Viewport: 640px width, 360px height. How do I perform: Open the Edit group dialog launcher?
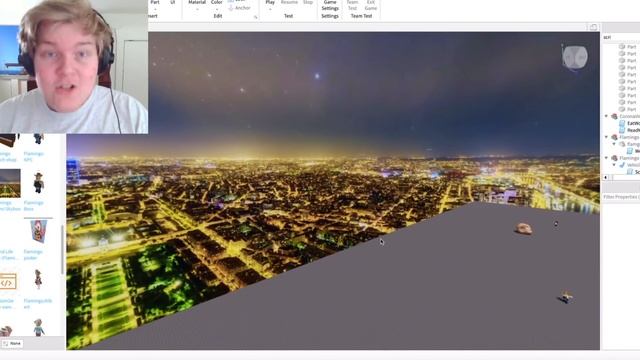click(x=256, y=17)
